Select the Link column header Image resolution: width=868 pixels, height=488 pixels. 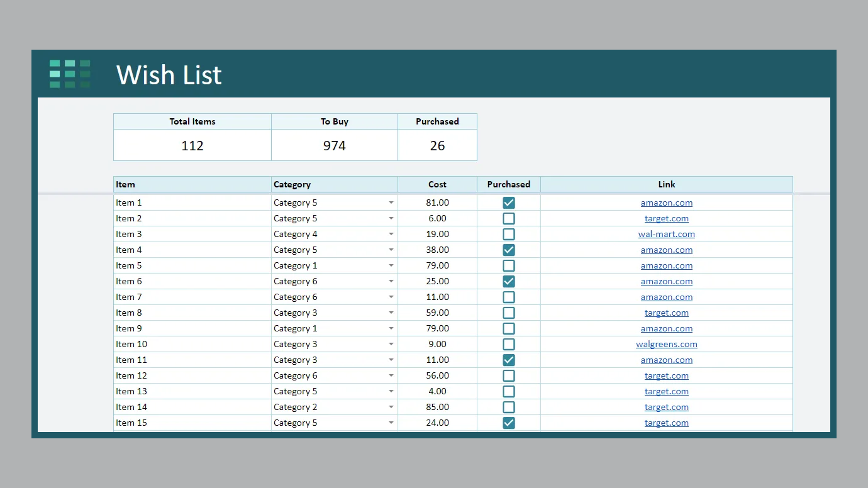coord(666,184)
